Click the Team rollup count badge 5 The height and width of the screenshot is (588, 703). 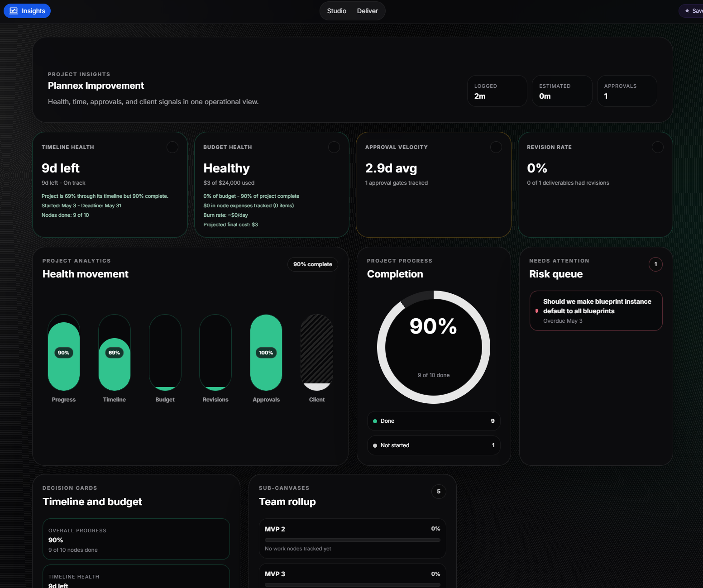pyautogui.click(x=439, y=492)
